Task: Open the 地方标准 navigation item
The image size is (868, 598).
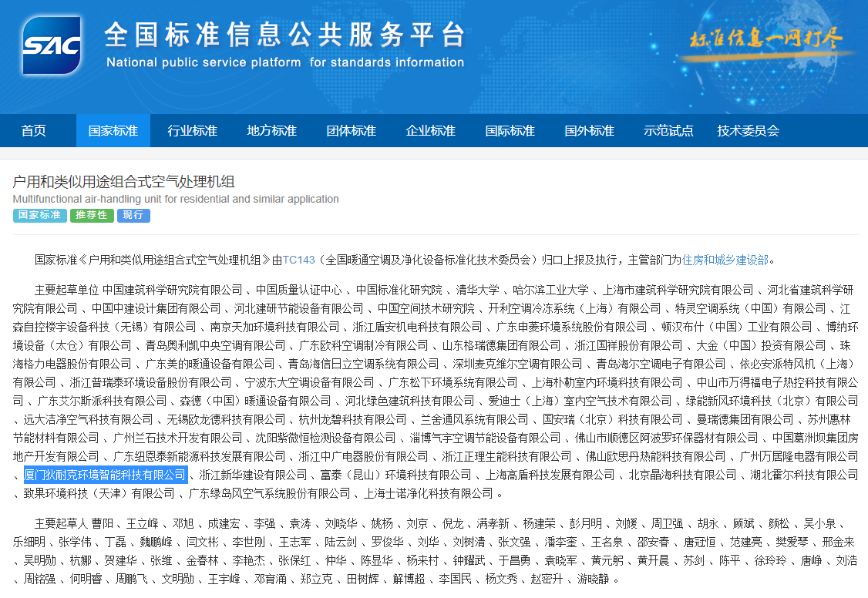Action: (x=272, y=130)
